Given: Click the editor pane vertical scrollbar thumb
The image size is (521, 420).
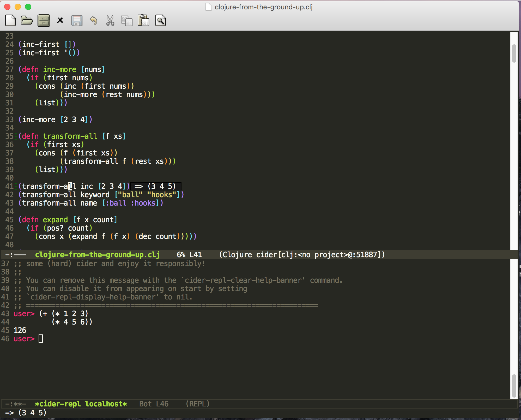Looking at the screenshot, I should 514,53.
